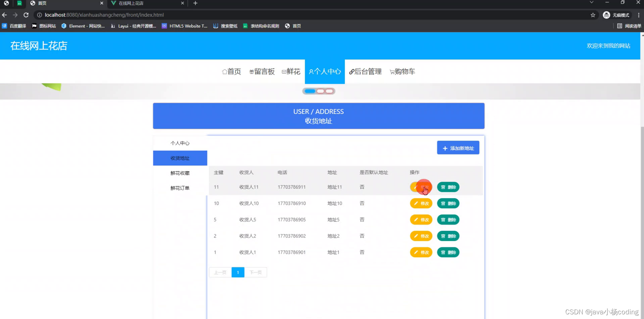
Task: Click 修改 for 收货人2
Action: [421, 236]
